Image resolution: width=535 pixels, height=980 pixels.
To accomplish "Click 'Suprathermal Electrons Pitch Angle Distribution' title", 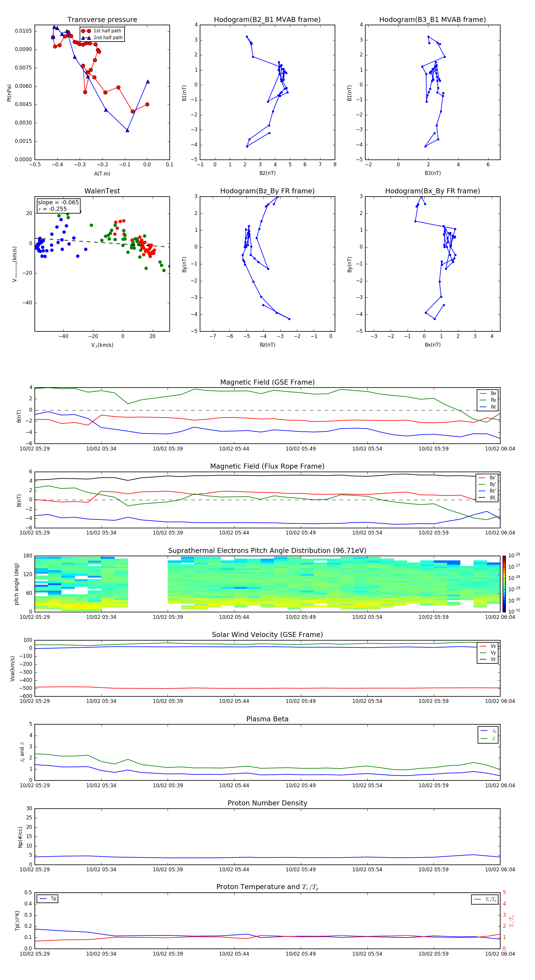I will 267,551.
